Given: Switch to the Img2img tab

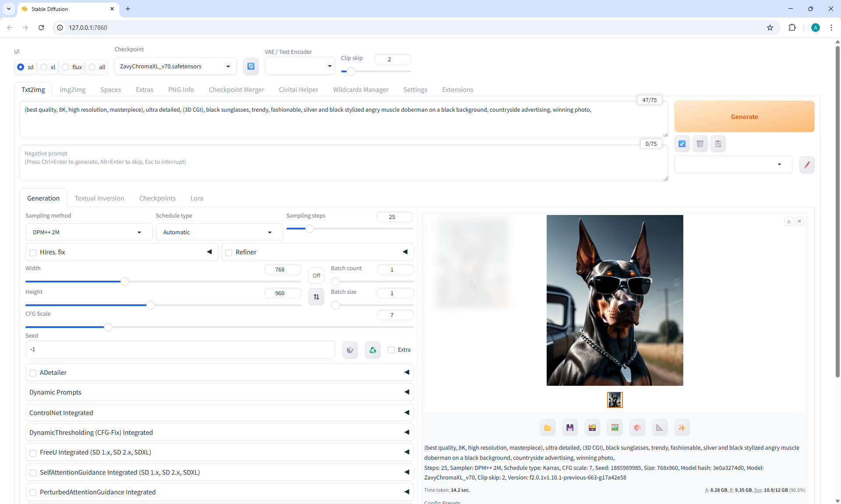Looking at the screenshot, I should pos(72,89).
